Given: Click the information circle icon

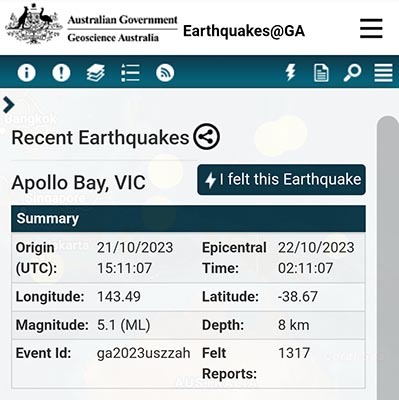Looking at the screenshot, I should 27,72.
